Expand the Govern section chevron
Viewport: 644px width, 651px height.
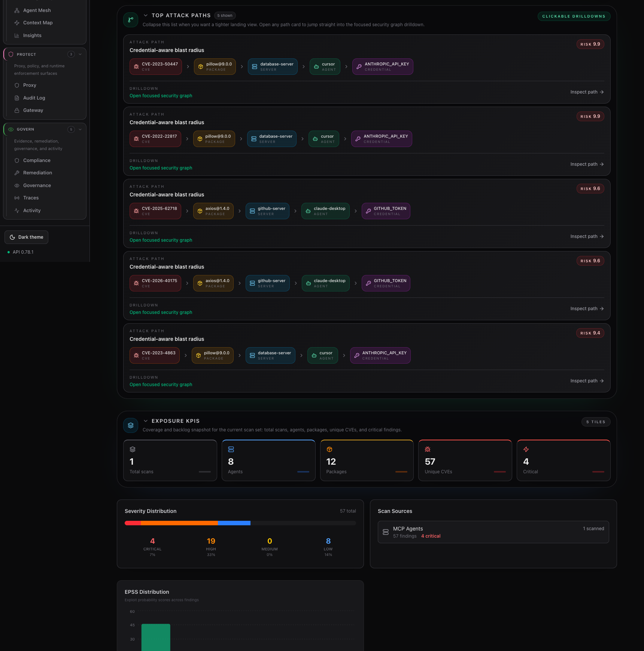click(x=80, y=129)
